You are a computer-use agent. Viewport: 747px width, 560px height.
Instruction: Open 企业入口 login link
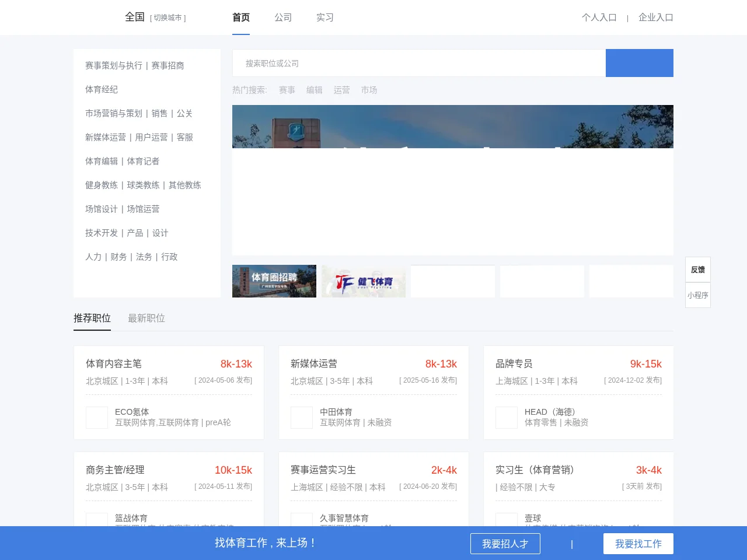(656, 17)
